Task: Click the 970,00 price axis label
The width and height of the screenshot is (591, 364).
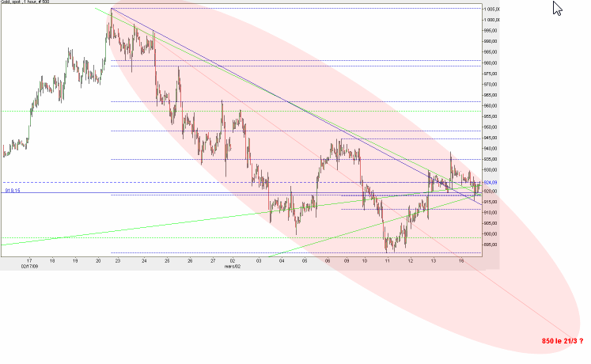Action: [x=491, y=85]
